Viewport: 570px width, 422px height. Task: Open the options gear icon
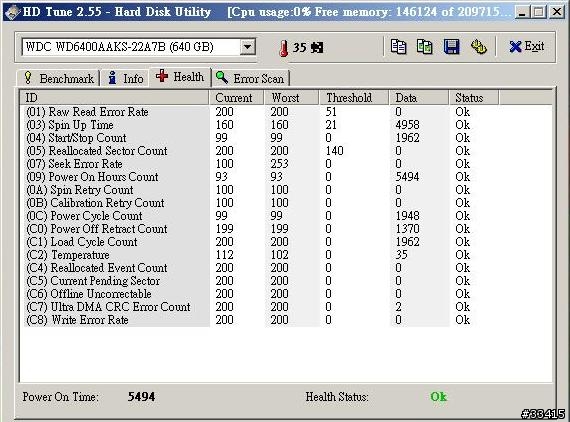tap(479, 47)
